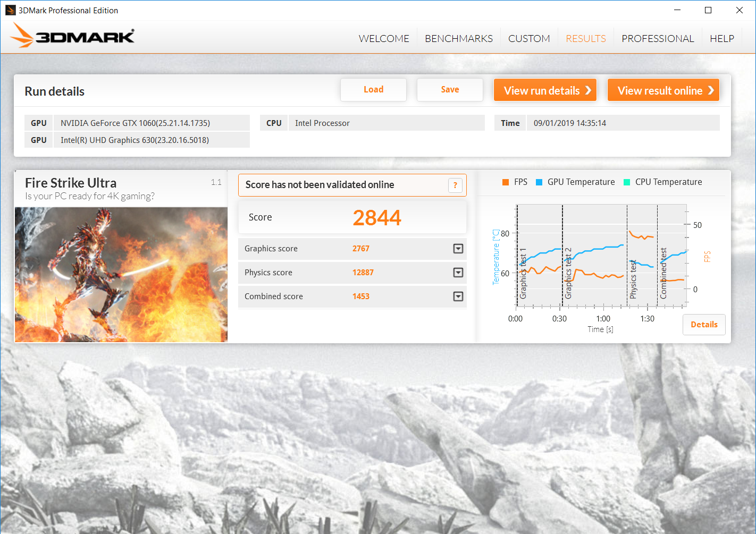Expand the Graphics score details

(x=458, y=249)
